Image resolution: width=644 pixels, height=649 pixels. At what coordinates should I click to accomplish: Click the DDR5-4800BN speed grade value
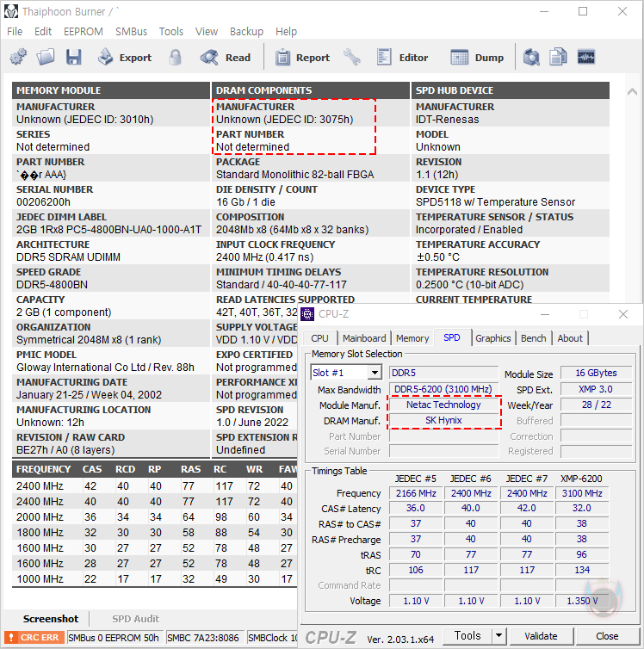tap(52, 285)
